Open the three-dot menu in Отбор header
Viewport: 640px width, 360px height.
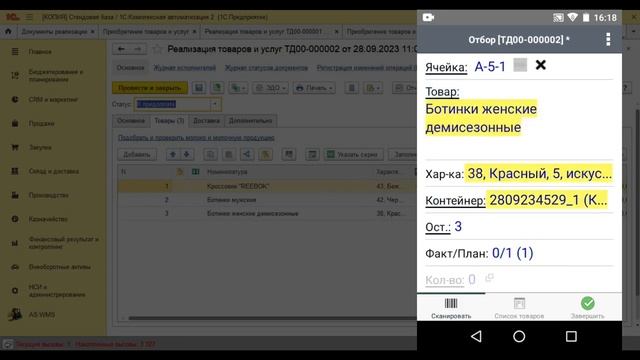click(608, 39)
